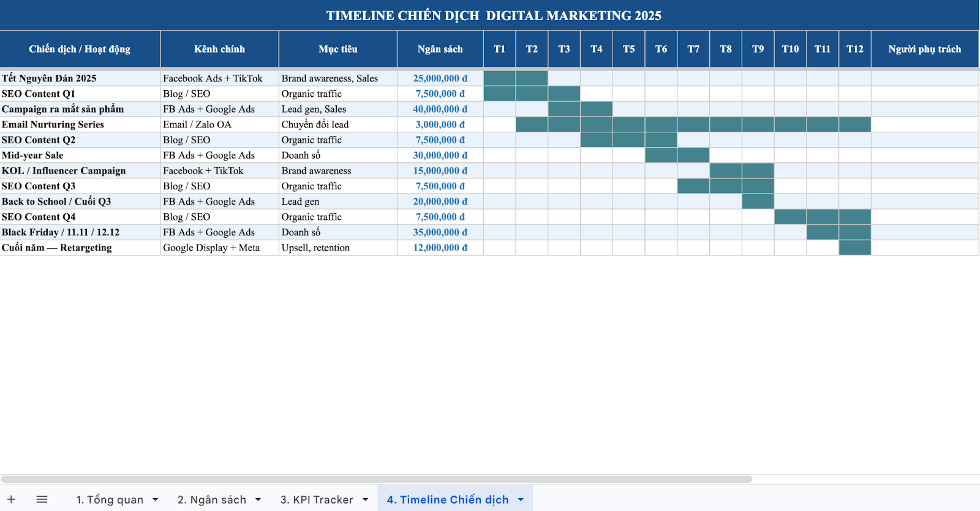
Task: Expand the KPI Tracker tab menu arrow
Action: click(365, 500)
